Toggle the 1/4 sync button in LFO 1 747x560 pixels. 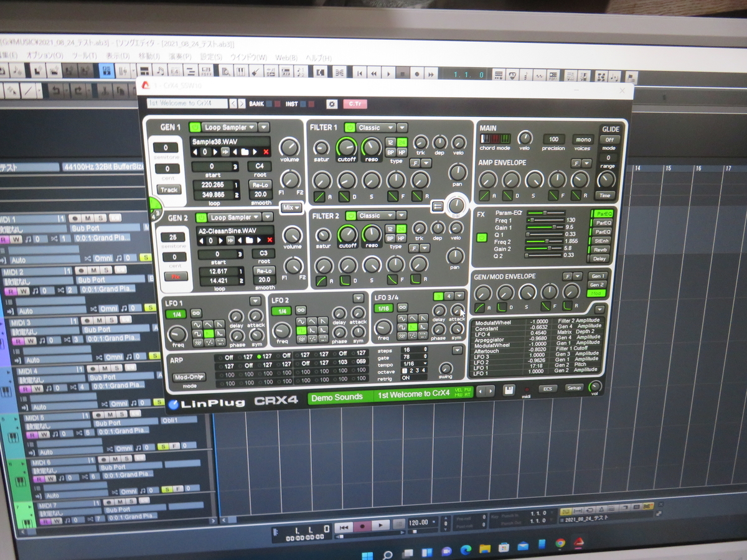coord(176,314)
